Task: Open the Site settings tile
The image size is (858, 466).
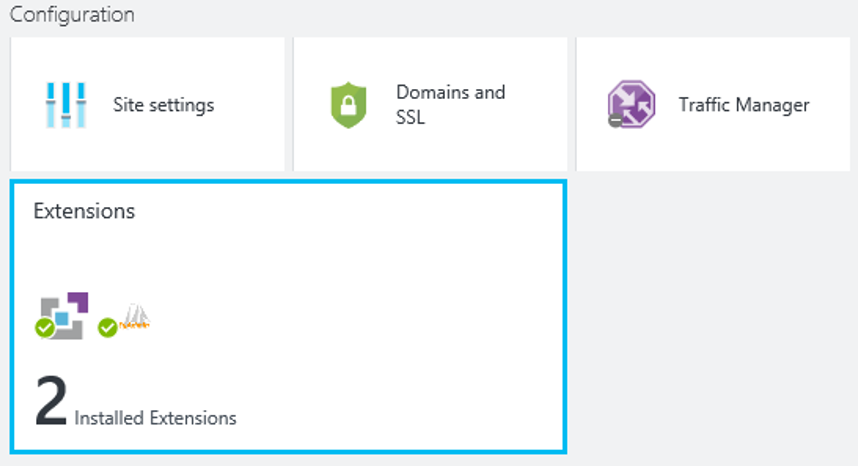Action: coord(147,104)
